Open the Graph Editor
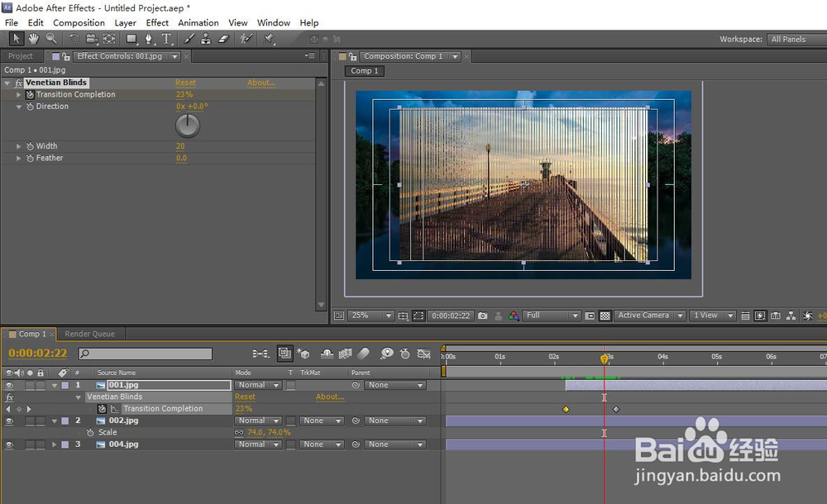 coord(424,354)
